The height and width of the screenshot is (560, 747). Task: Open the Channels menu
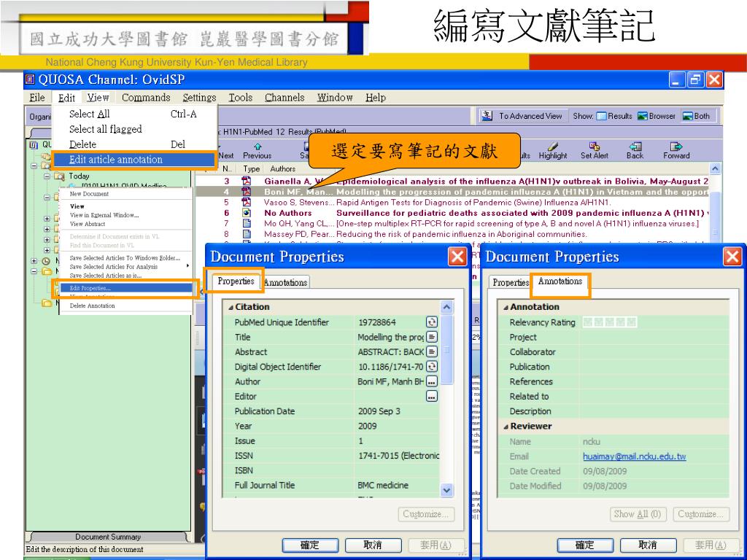285,97
